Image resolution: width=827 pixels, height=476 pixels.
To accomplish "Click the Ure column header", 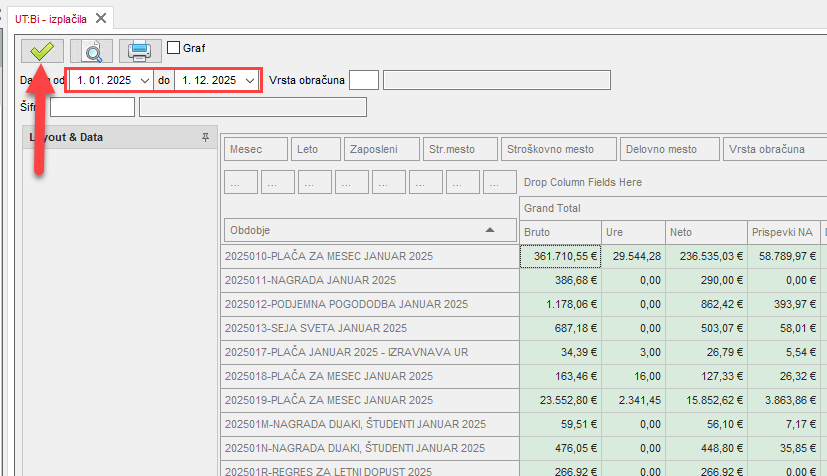I will pyautogui.click(x=633, y=232).
